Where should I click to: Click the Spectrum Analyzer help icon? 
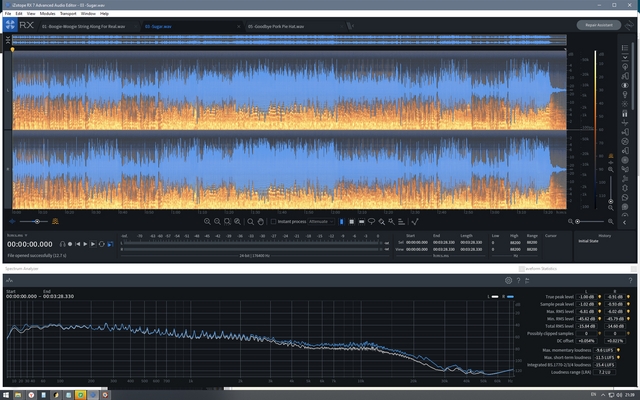click(518, 281)
